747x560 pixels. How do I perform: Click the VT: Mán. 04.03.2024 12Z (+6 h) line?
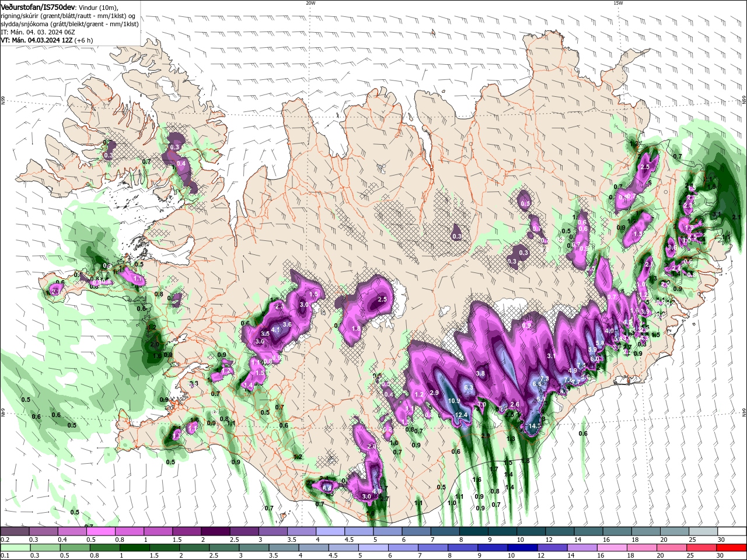click(x=47, y=40)
